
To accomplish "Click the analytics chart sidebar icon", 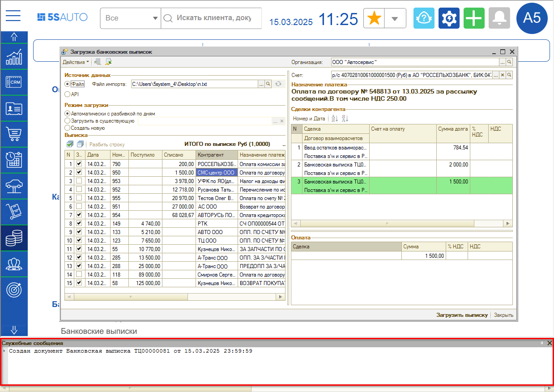I will tap(14, 56).
